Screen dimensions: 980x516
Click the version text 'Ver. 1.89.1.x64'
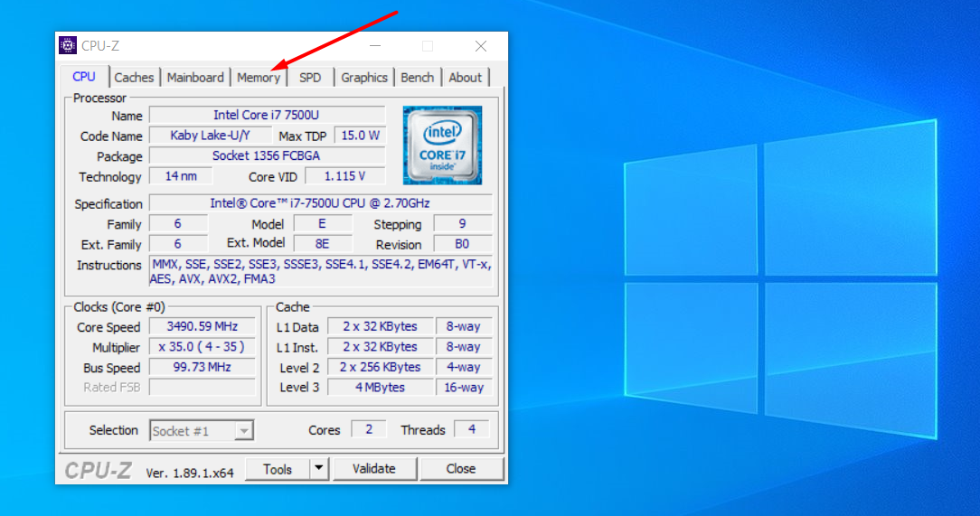190,473
